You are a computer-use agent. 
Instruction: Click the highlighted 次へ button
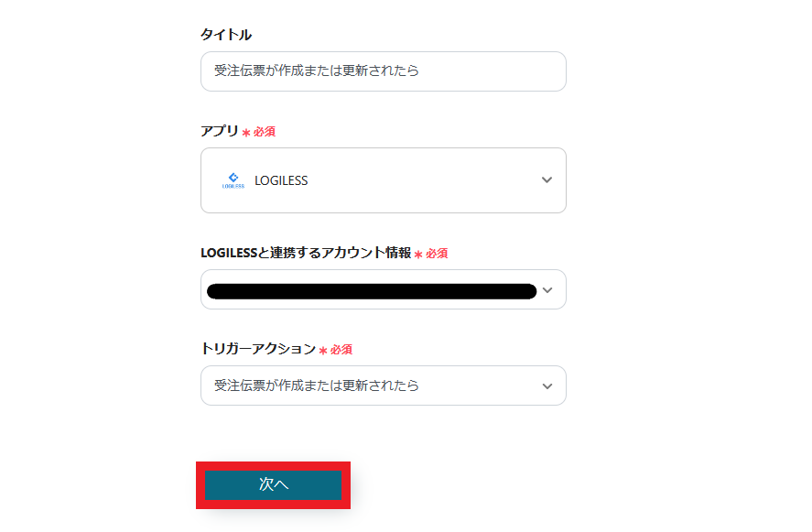(x=272, y=485)
